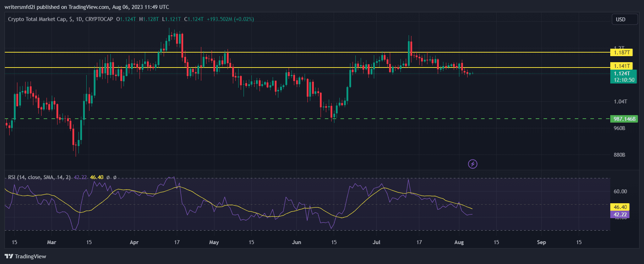Click the 1.141T yellow price label
Image resolution: width=644 pixels, height=264 pixels.
tap(622, 66)
